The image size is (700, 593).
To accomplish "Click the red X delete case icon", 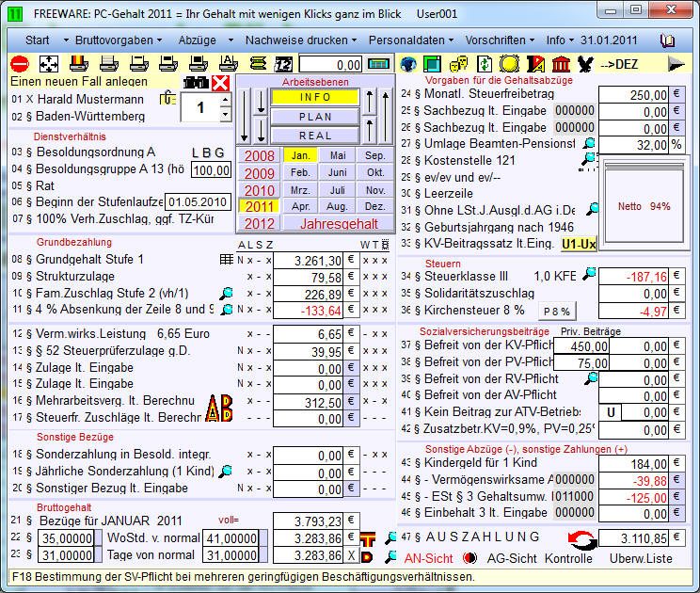I will point(220,84).
